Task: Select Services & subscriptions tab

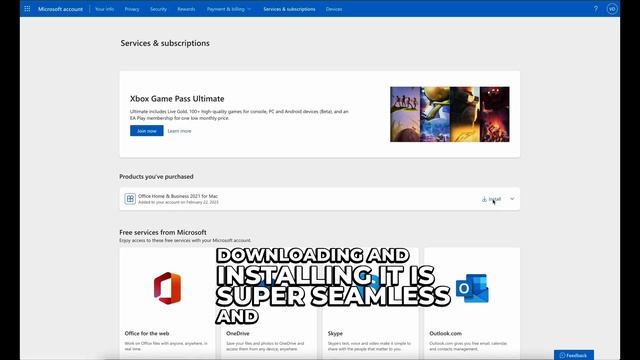Action: [289, 9]
